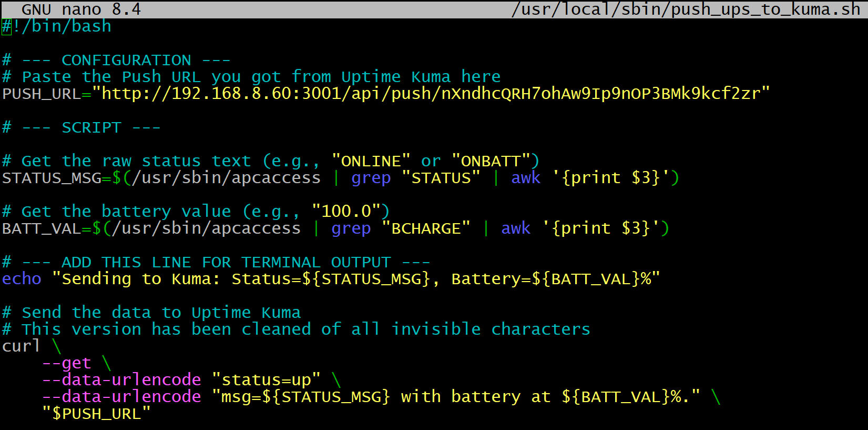Click the quoted "$PUSH_URL" argument on last line
This screenshot has width=868, height=430.
click(x=96, y=414)
